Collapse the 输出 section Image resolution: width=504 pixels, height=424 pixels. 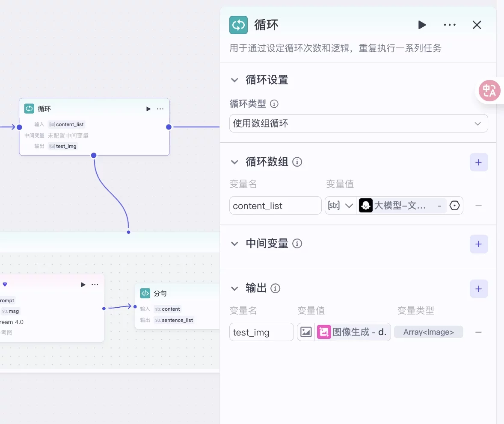234,289
